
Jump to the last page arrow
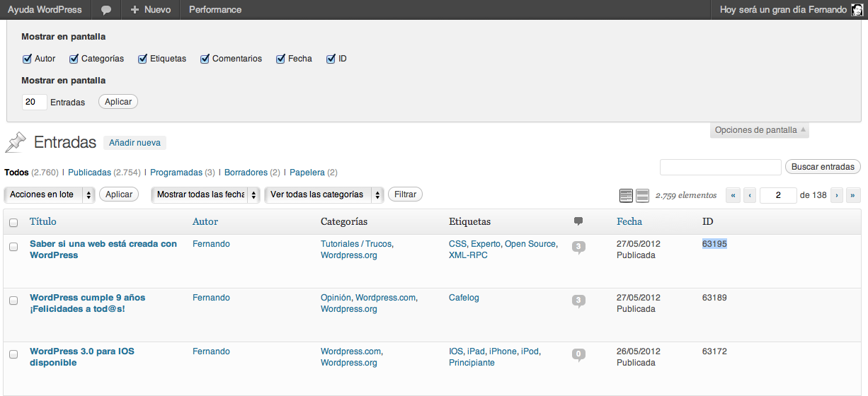tap(853, 195)
